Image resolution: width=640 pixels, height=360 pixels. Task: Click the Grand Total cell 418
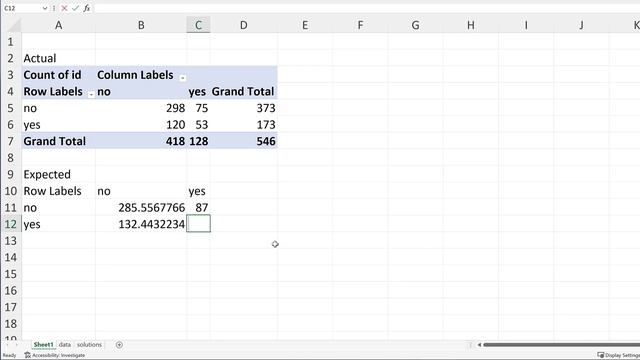tap(141, 141)
